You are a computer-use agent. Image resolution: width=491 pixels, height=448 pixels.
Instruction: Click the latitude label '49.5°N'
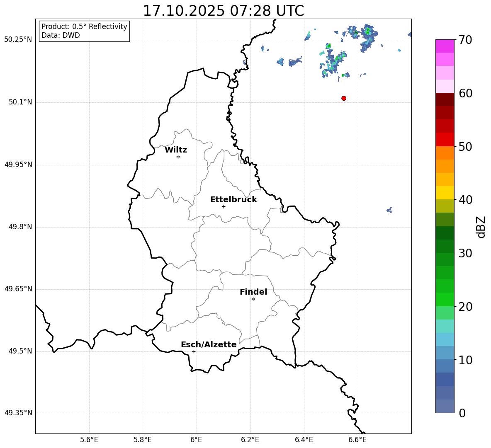pyautogui.click(x=20, y=351)
